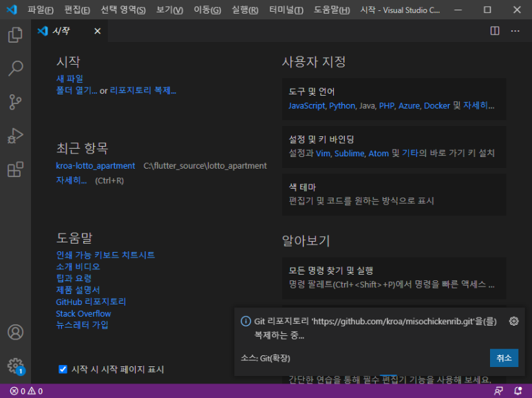Click the PHP language link
The image size is (532, 398).
pos(387,105)
